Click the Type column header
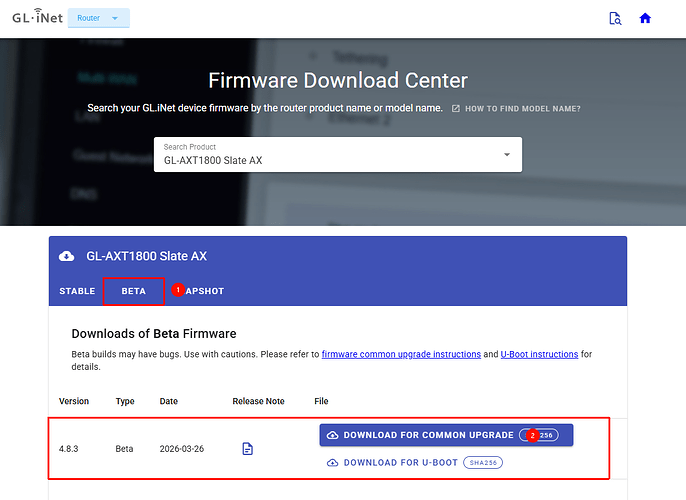Viewport: 686px width, 500px height. point(125,401)
